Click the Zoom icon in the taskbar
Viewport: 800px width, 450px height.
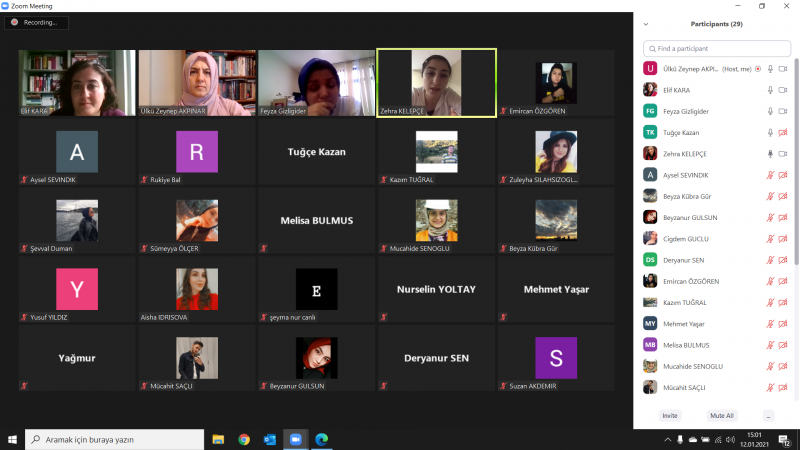point(296,439)
